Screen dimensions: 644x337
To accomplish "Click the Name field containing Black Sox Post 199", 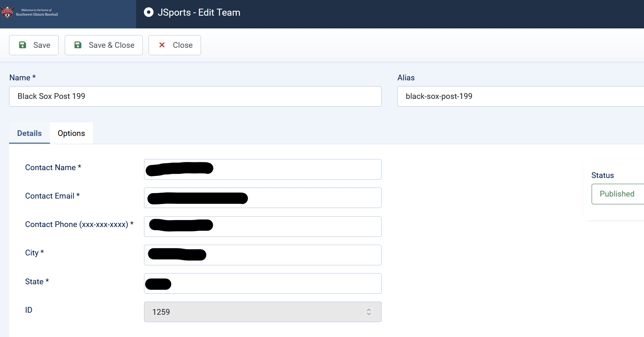I will click(195, 96).
